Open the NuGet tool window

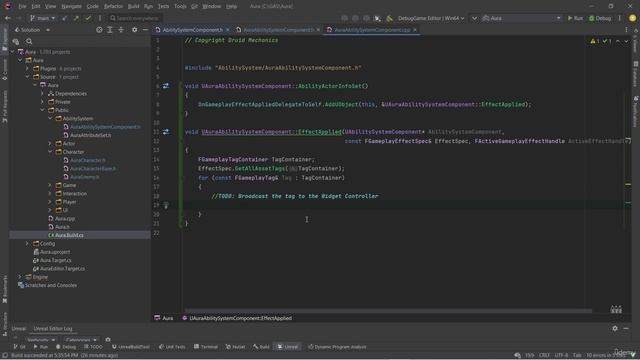236,347
